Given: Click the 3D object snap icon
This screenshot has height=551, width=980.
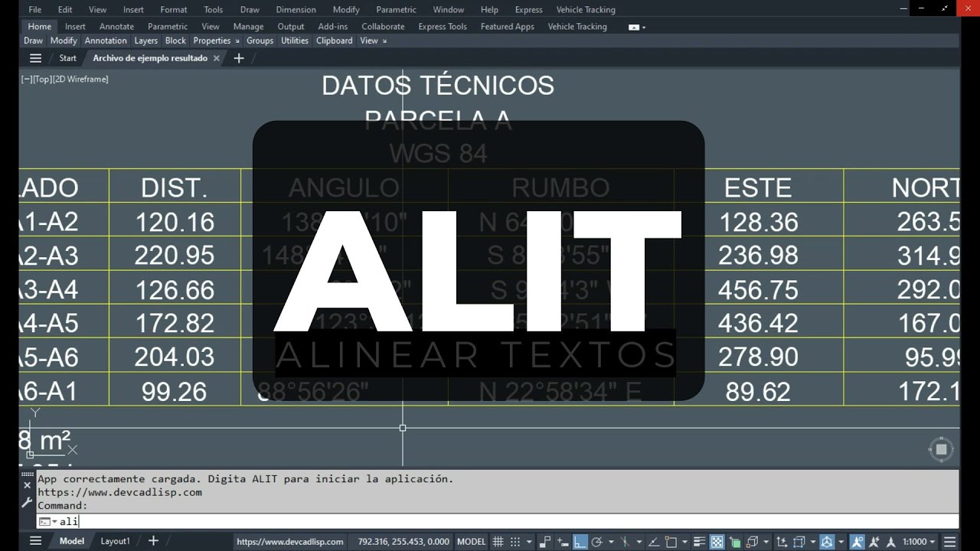Looking at the screenshot, I should point(752,542).
